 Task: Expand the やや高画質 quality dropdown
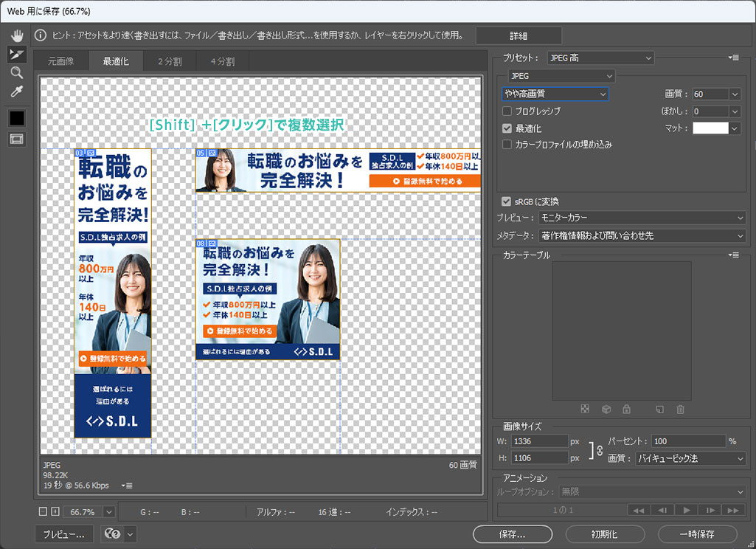555,94
